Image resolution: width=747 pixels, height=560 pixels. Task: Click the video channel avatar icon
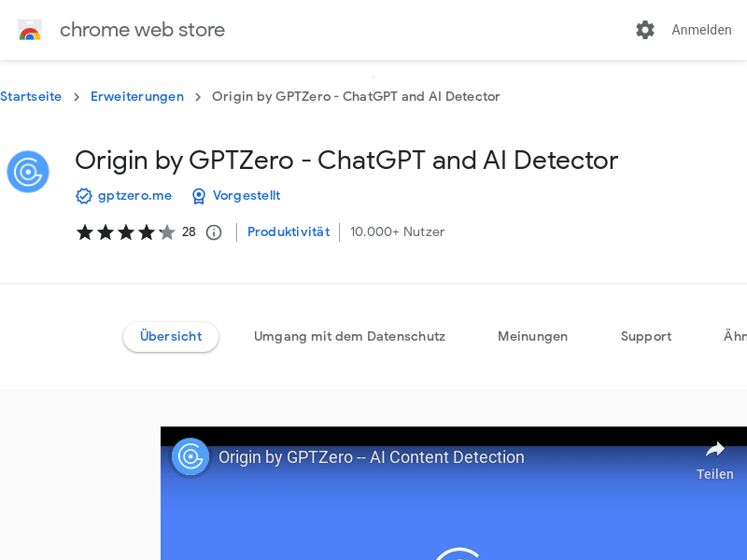pos(190,456)
